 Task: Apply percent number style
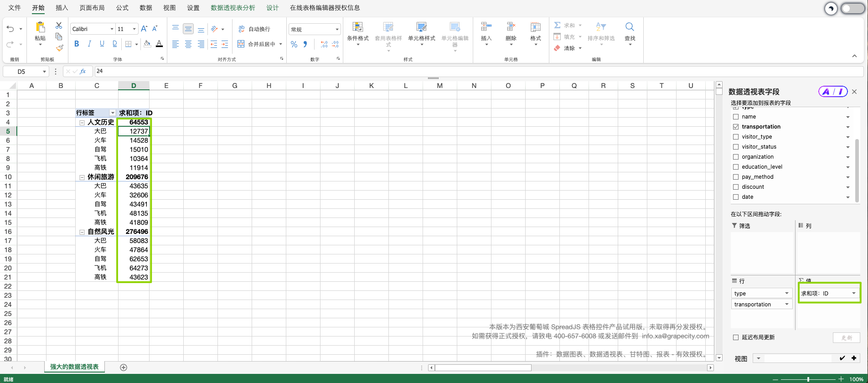(294, 44)
